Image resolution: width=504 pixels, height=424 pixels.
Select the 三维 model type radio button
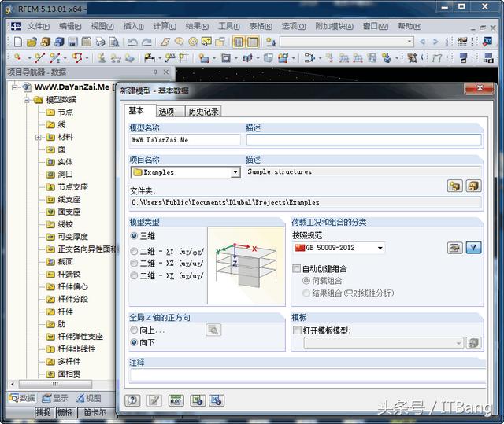coord(134,236)
